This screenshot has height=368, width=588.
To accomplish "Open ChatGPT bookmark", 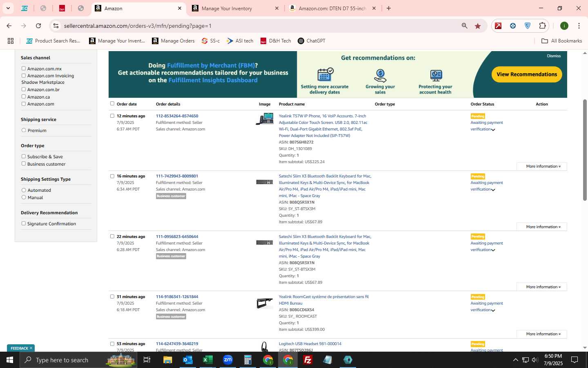I will 312,41.
